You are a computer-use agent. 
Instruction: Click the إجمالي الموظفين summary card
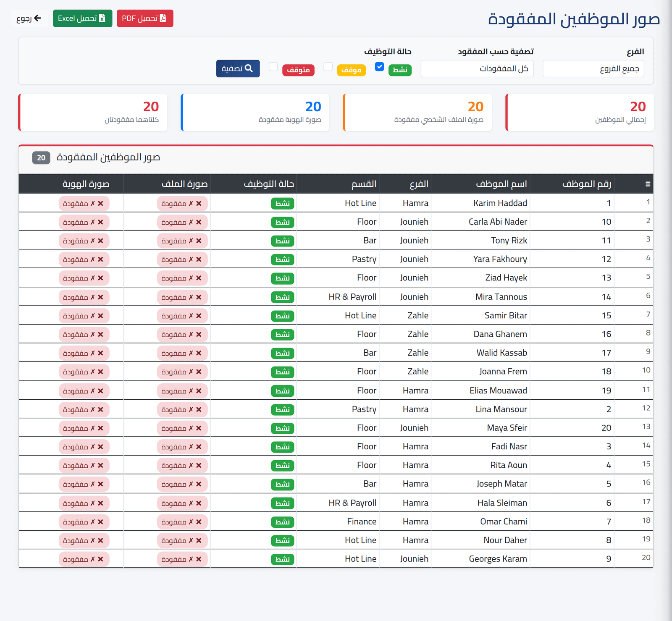(x=580, y=112)
